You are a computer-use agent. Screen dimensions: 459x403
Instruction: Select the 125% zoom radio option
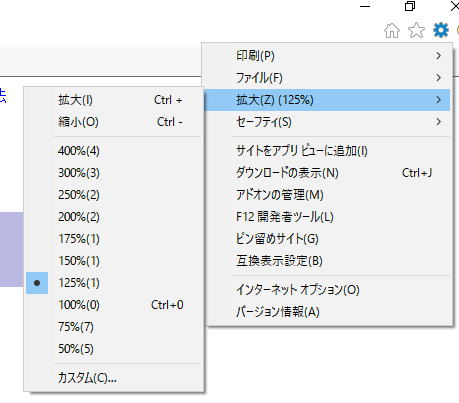114,283
